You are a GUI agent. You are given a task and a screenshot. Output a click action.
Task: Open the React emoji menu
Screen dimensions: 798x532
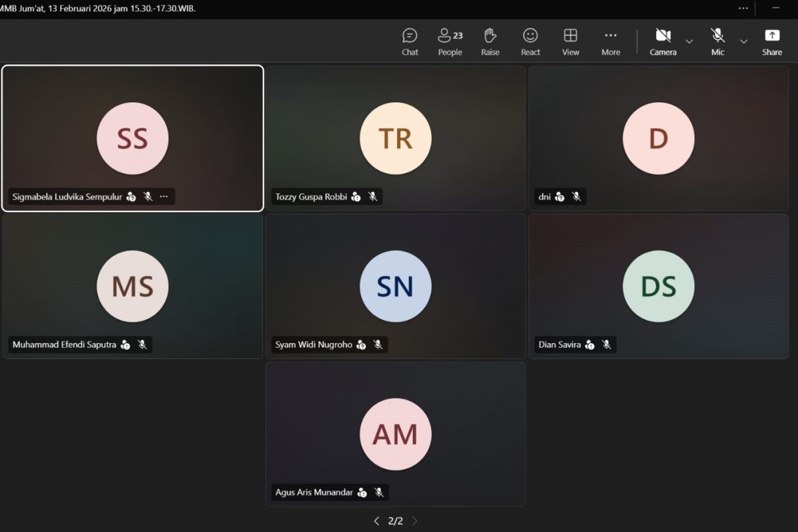tap(530, 42)
